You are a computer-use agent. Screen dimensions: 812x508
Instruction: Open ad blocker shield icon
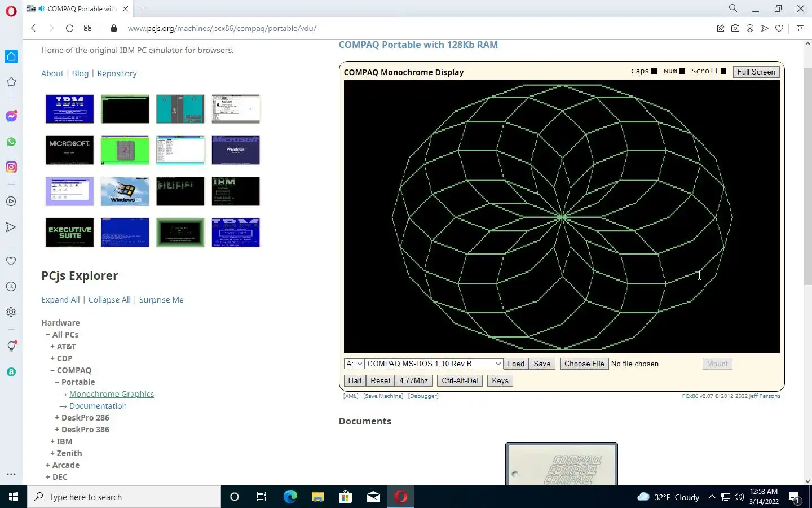[x=750, y=28]
